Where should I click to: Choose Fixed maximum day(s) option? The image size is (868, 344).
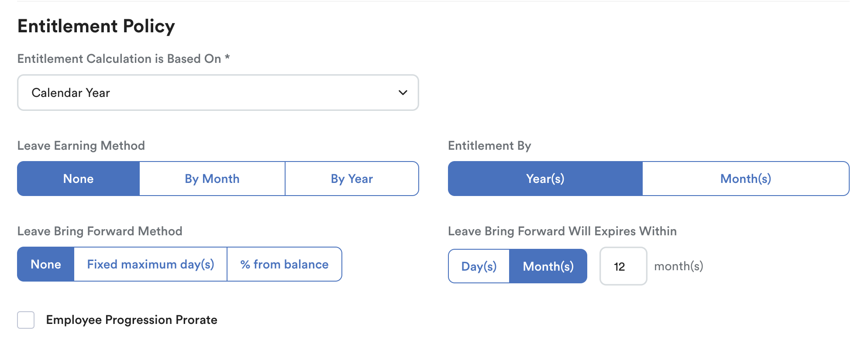(151, 264)
